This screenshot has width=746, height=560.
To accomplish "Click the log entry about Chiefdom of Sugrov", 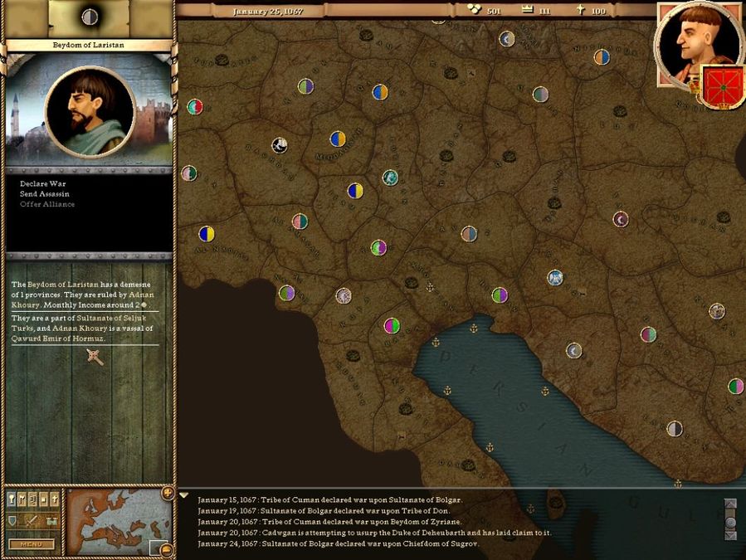I will pos(339,544).
